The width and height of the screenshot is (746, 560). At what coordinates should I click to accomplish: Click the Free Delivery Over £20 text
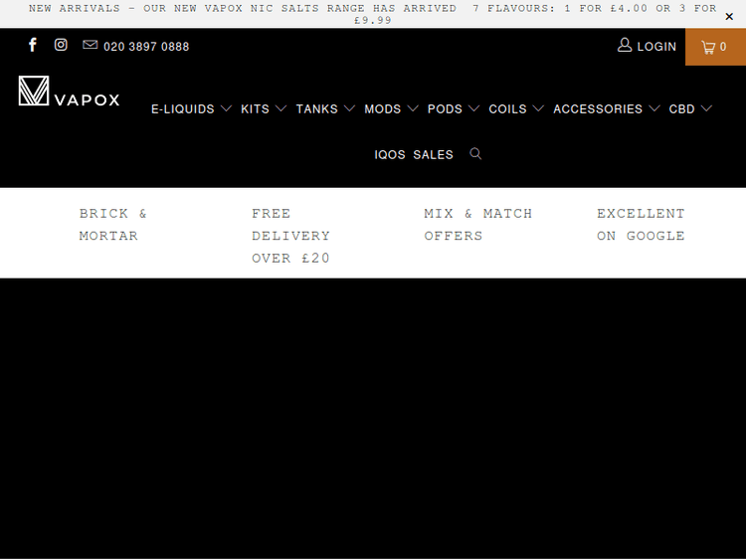click(x=290, y=236)
